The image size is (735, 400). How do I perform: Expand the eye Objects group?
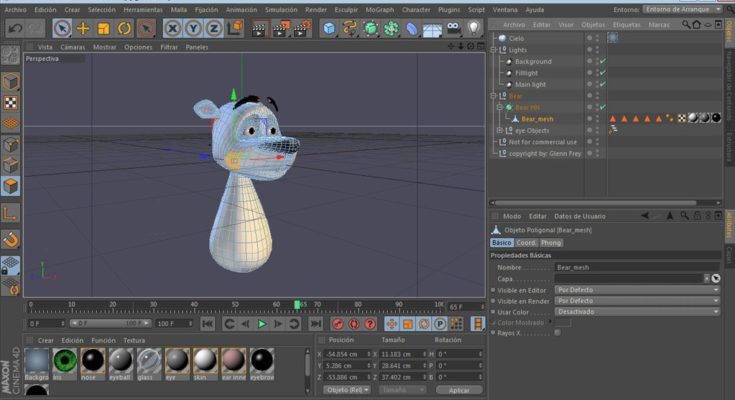tap(500, 130)
